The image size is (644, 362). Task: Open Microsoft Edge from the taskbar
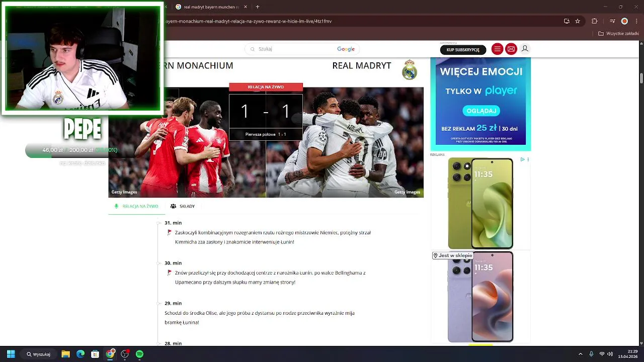[80, 354]
